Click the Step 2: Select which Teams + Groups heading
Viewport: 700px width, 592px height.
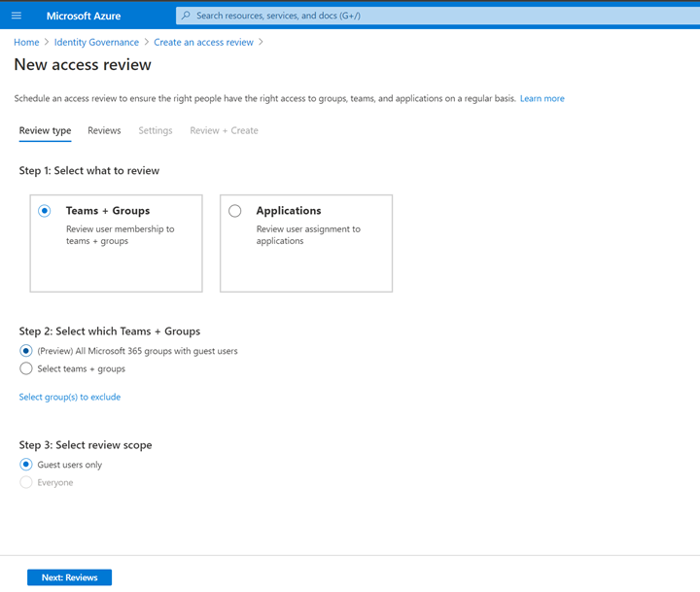110,331
